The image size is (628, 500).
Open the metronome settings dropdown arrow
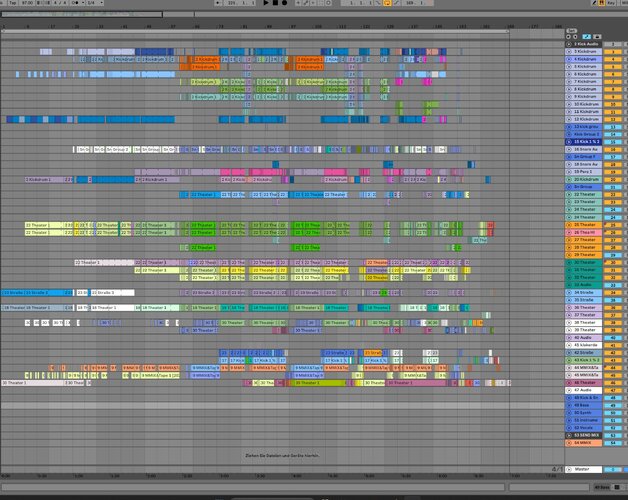pyautogui.click(x=83, y=3)
